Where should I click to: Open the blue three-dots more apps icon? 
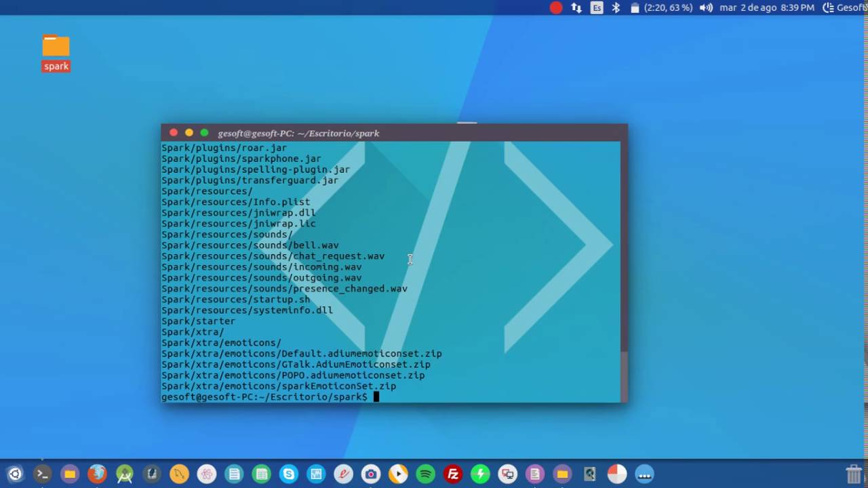click(644, 474)
